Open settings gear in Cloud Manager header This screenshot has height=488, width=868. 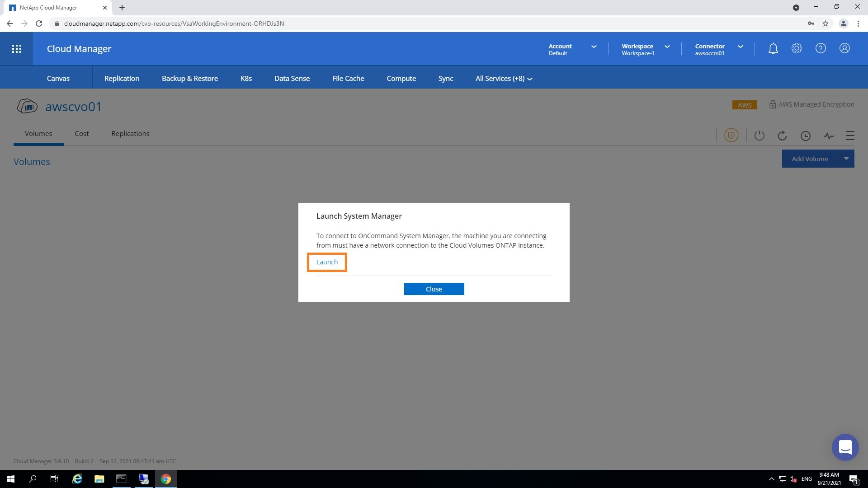pyautogui.click(x=797, y=48)
